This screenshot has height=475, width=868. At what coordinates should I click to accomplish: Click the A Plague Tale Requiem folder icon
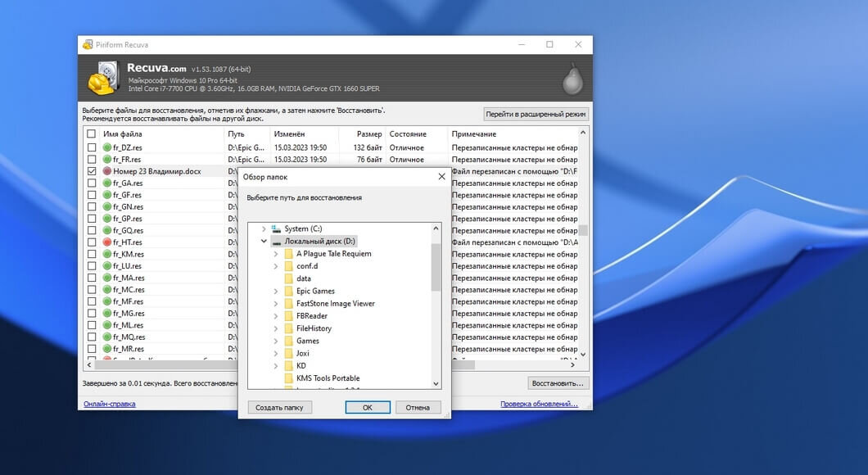288,254
